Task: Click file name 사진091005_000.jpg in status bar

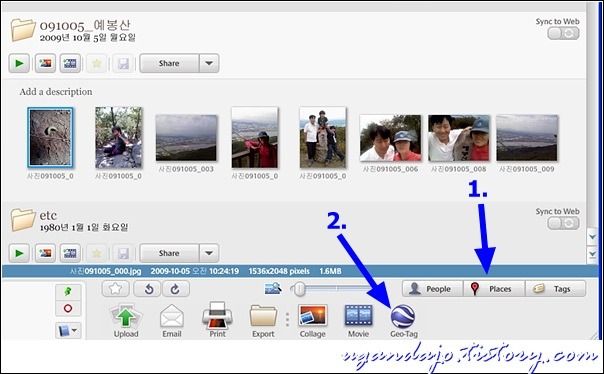Action: pyautogui.click(x=105, y=271)
